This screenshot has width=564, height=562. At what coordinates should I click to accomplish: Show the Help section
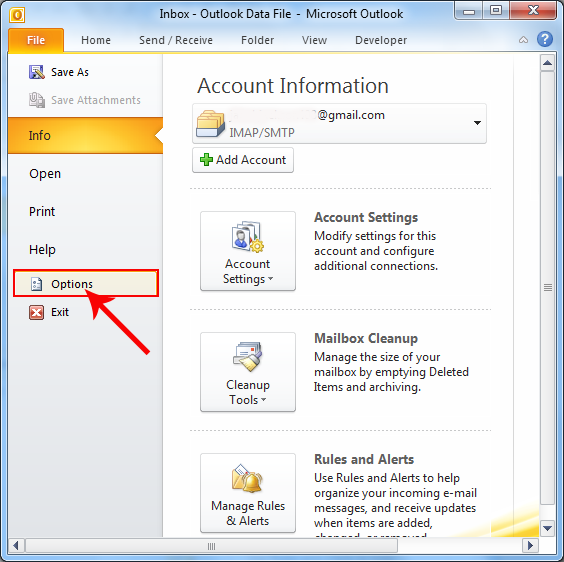(x=42, y=249)
